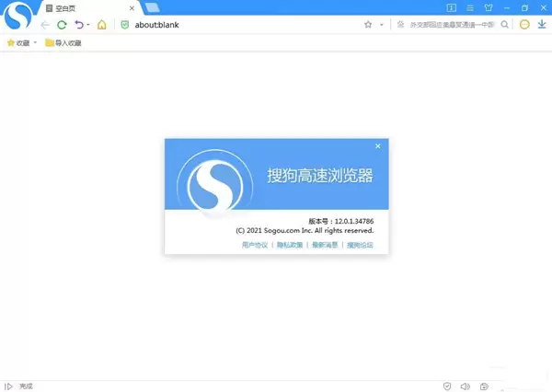Close the 空白页 tab
The image size is (552, 392).
tap(132, 8)
